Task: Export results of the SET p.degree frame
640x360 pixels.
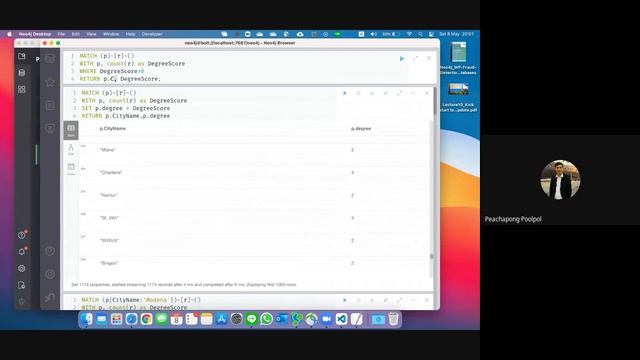Action: [x=372, y=93]
